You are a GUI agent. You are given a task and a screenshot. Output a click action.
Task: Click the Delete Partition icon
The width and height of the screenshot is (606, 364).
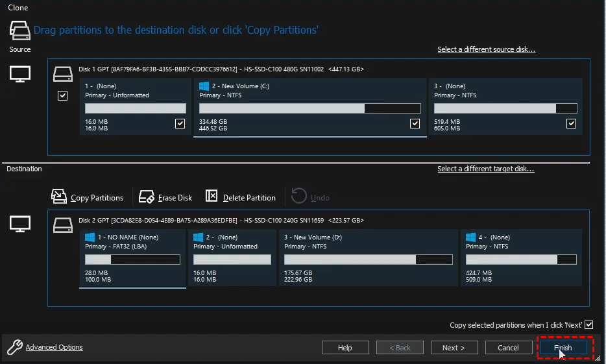[x=212, y=197]
